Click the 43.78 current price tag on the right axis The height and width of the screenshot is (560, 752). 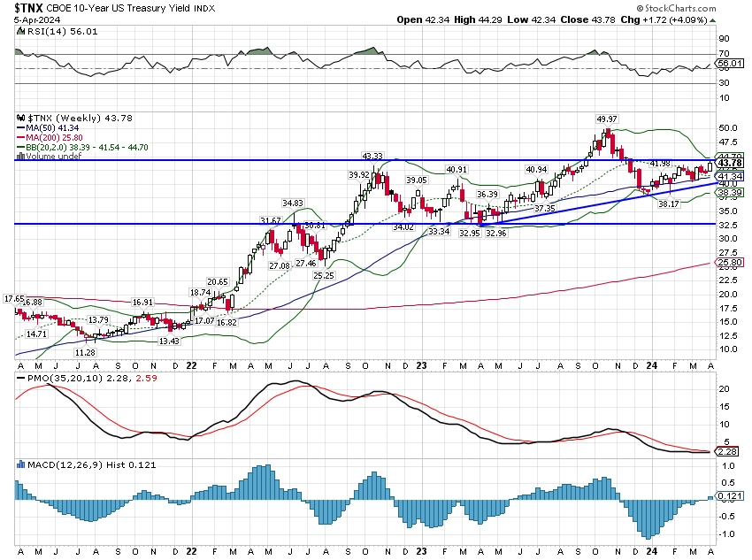click(730, 163)
